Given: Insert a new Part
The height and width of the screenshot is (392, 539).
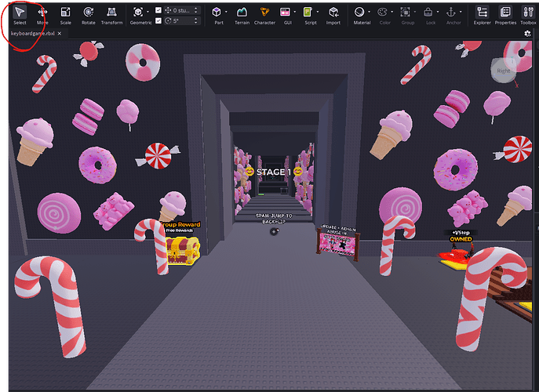Looking at the screenshot, I should click(217, 12).
